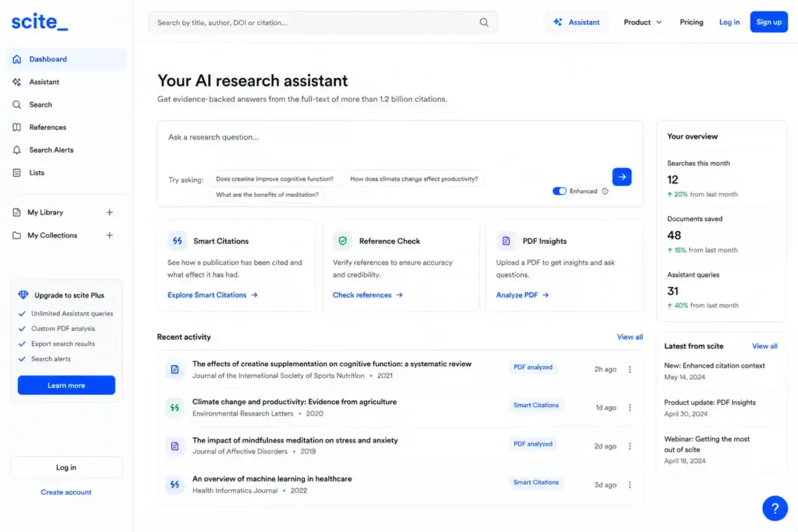
Task: Click the sidebar Log in button
Action: pos(66,467)
